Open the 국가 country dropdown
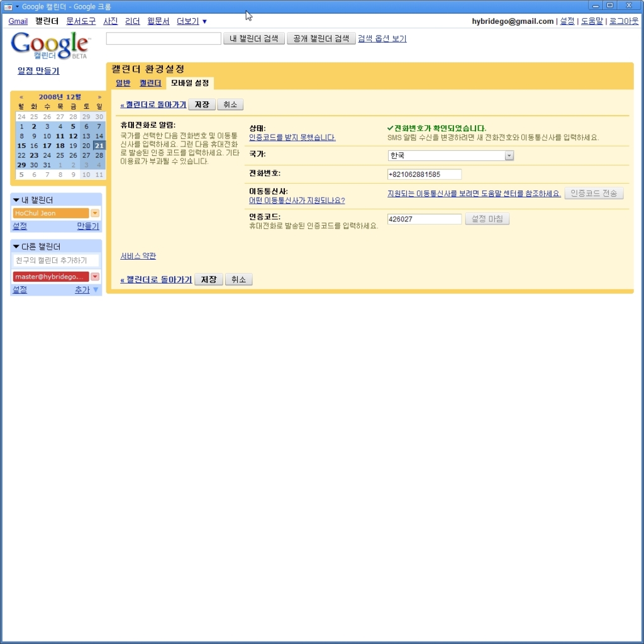644x644 pixels. pyautogui.click(x=450, y=155)
